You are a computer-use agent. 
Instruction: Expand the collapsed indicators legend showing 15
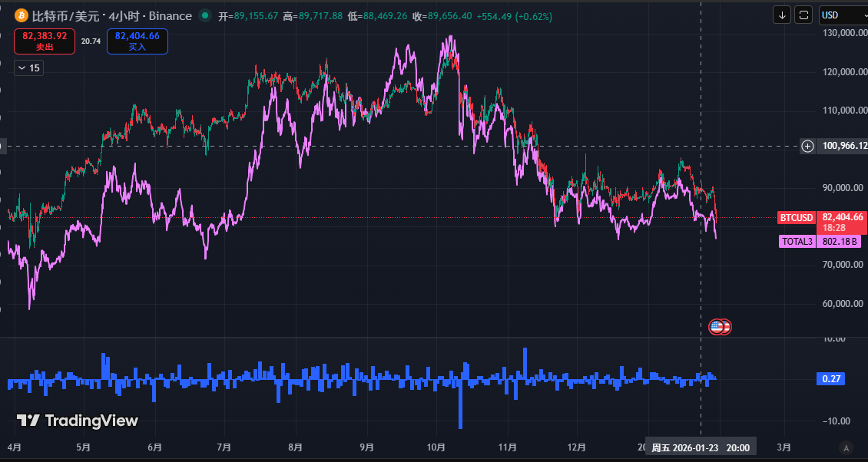[29, 68]
